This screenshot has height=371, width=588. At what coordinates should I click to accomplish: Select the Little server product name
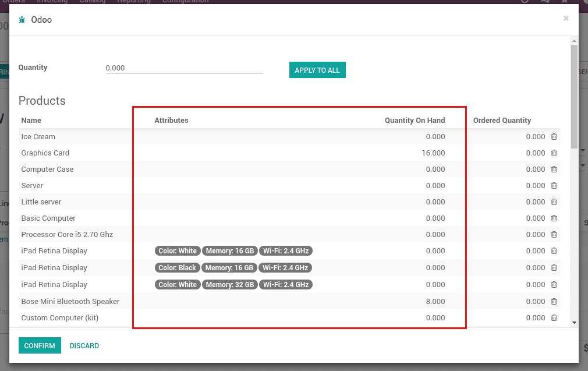coord(41,202)
